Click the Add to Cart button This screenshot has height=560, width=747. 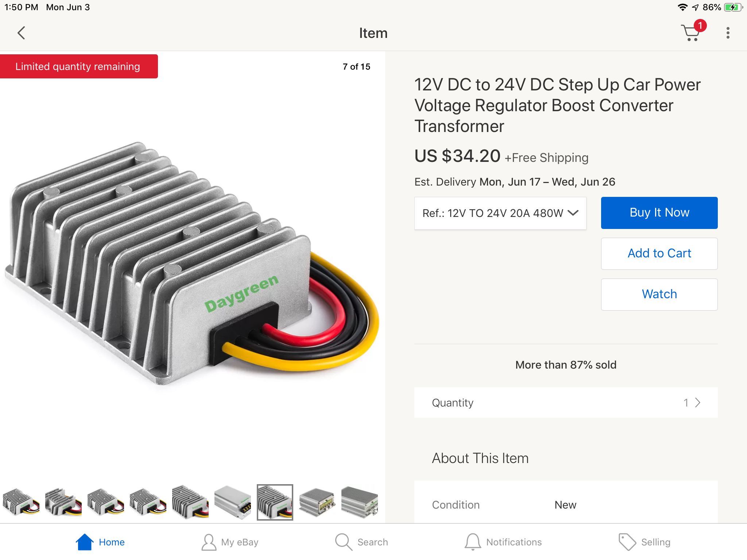[x=659, y=254]
